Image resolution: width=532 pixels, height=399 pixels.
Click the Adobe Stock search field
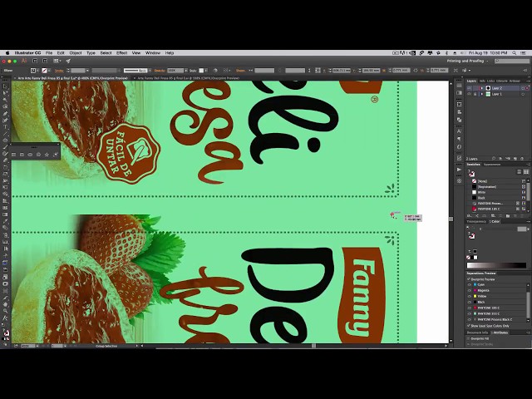pyautogui.click(x=512, y=61)
